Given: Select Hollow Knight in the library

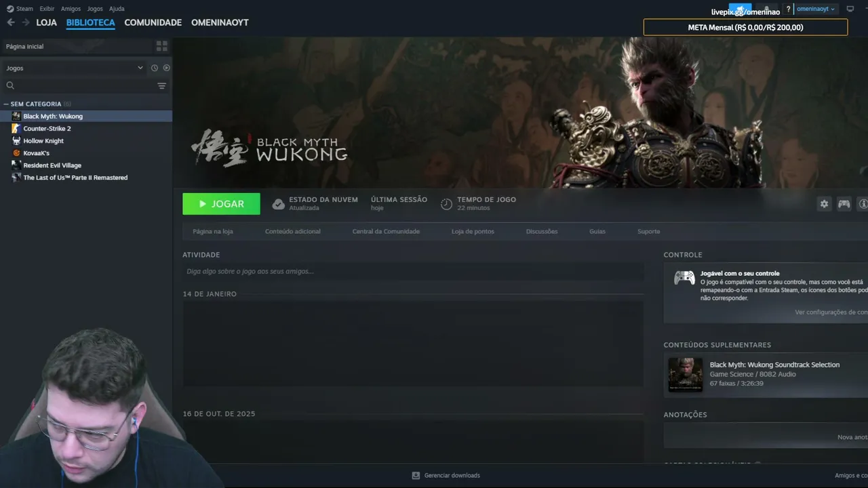Looking at the screenshot, I should (86, 140).
